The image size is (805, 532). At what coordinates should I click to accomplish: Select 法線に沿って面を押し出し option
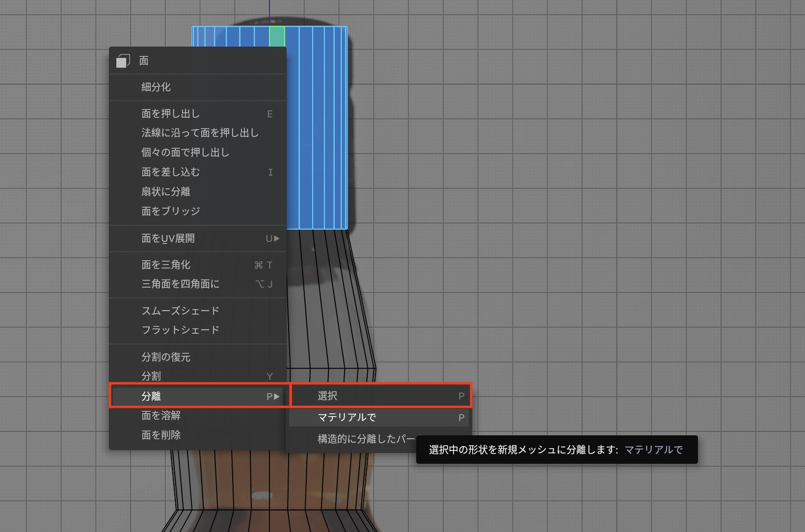coord(199,133)
